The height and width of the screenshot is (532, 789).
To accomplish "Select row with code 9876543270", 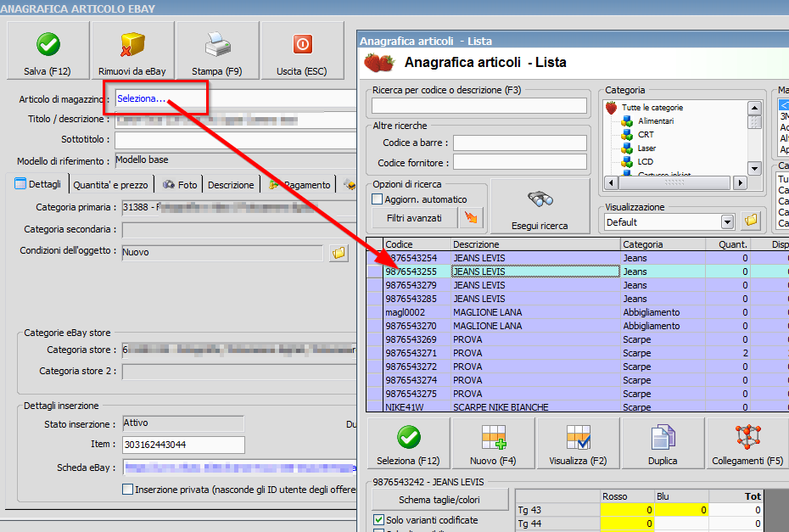I will [x=577, y=326].
